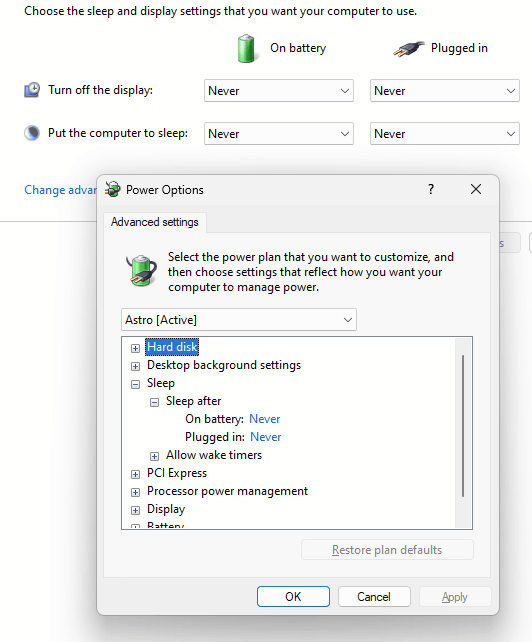Expand the Hard disk tree node
Image resolution: width=532 pixels, height=642 pixels.
coord(135,348)
